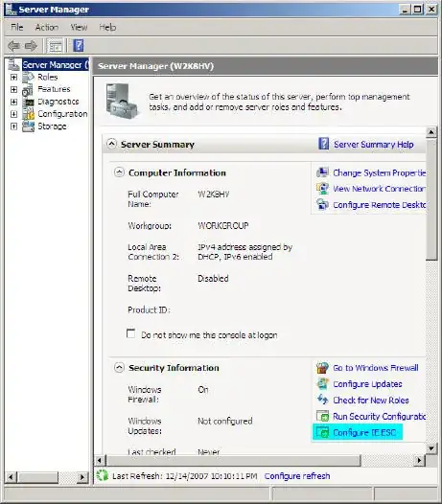Click the Server Summary Help question icon

[324, 144]
